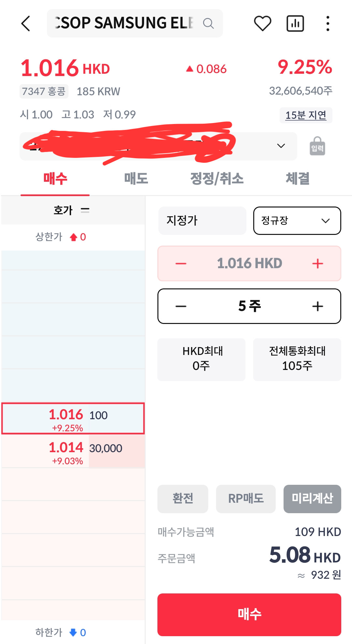Screen dimensions: 352x644
Task: Open the three-dot more options menu
Action: pyautogui.click(x=328, y=23)
